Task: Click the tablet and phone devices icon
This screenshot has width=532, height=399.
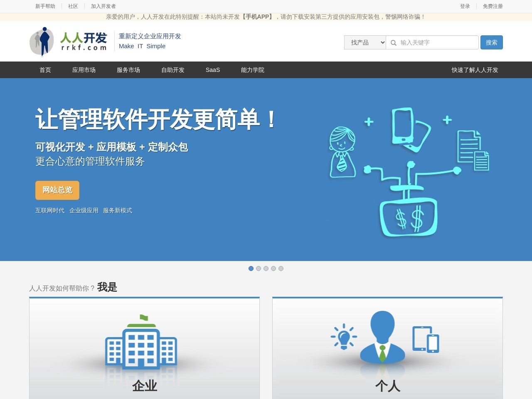Action: click(426, 339)
